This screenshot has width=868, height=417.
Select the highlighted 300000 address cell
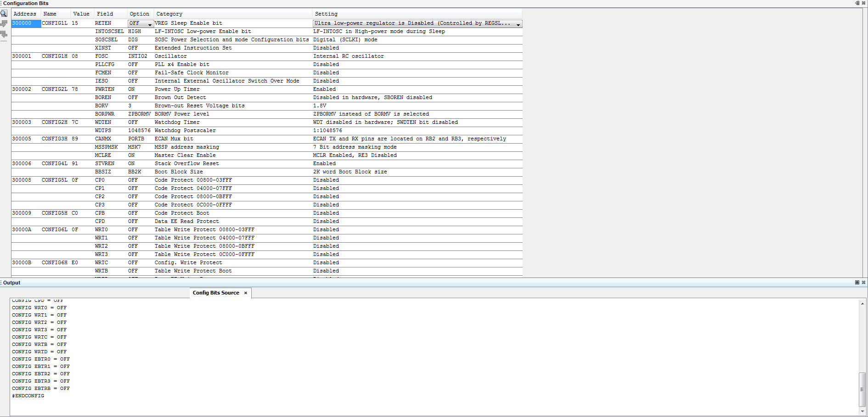[26, 23]
